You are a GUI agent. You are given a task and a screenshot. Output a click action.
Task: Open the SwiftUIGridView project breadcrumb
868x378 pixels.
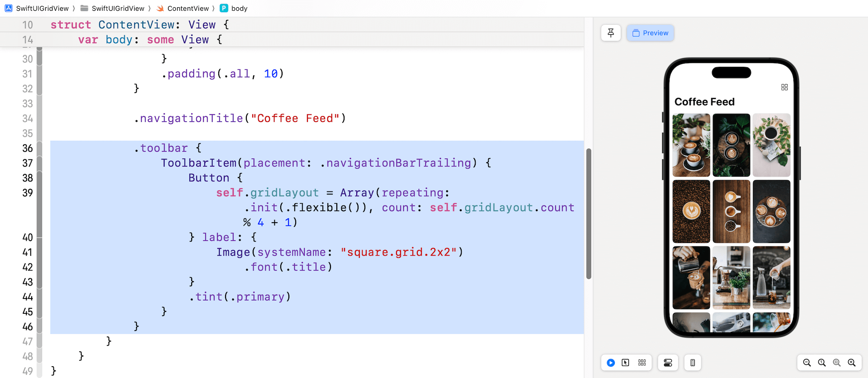(x=42, y=8)
